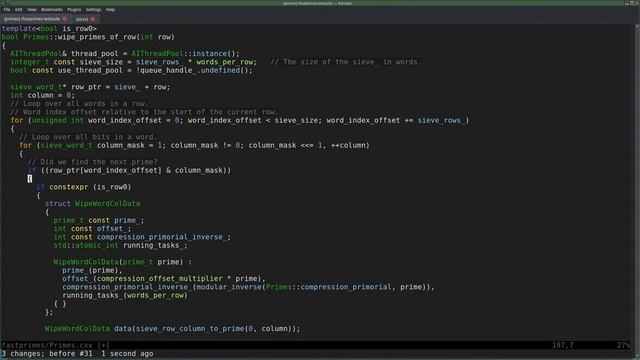Close the Konsole window
The image size is (640, 360).
[x=636, y=3]
